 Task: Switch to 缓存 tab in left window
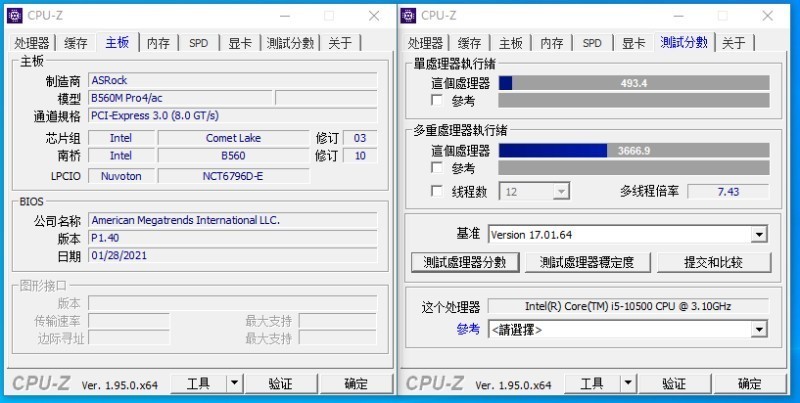tap(76, 43)
